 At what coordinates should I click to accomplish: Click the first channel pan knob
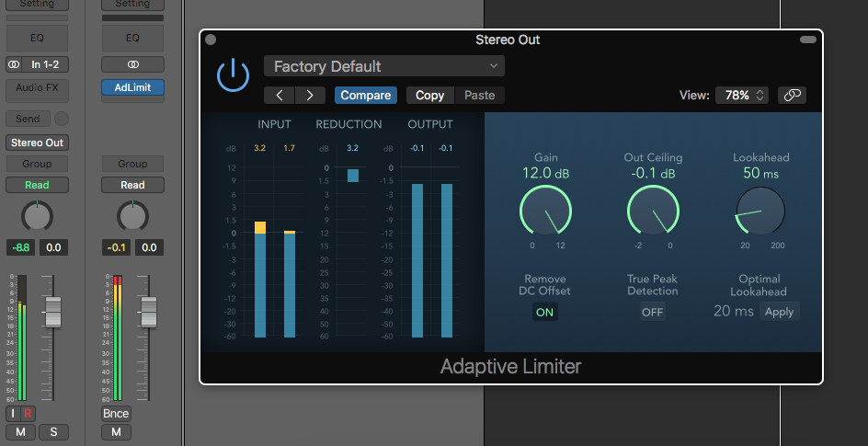(x=37, y=216)
